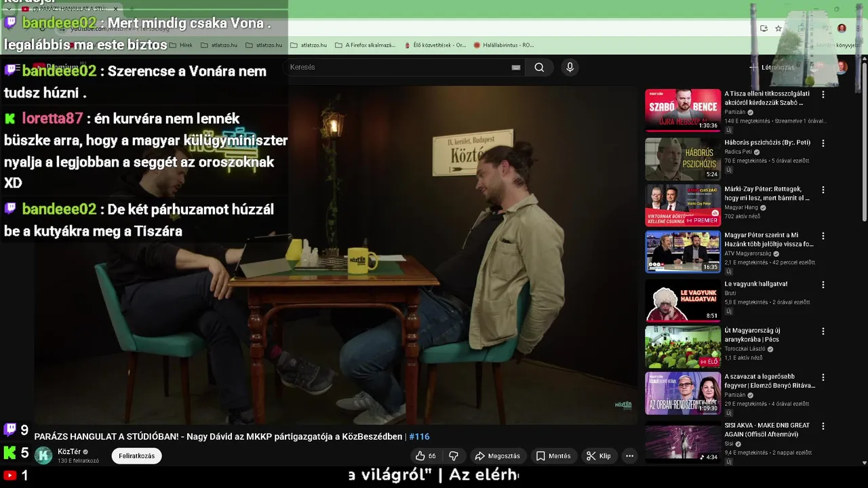The height and width of the screenshot is (488, 868).
Task: Open options for Márki-Zay Péter video
Action: pos(823,190)
